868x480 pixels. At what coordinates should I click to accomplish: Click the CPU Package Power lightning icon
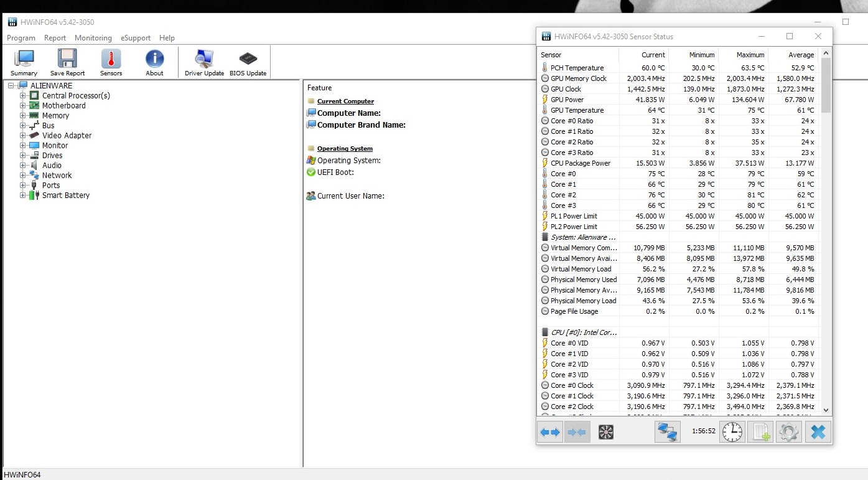pos(545,163)
